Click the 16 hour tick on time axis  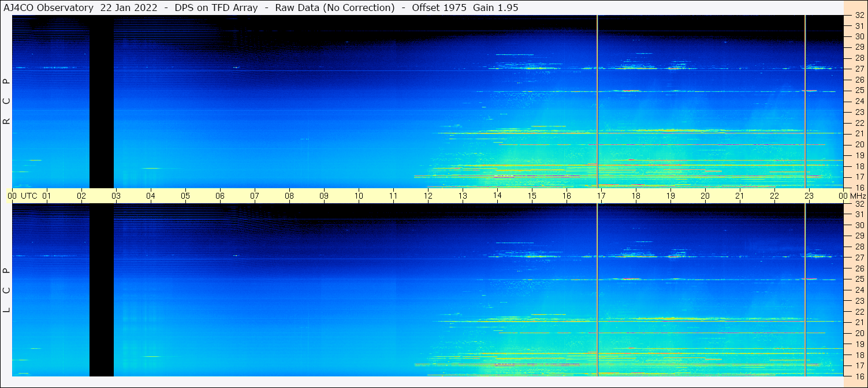(567, 196)
